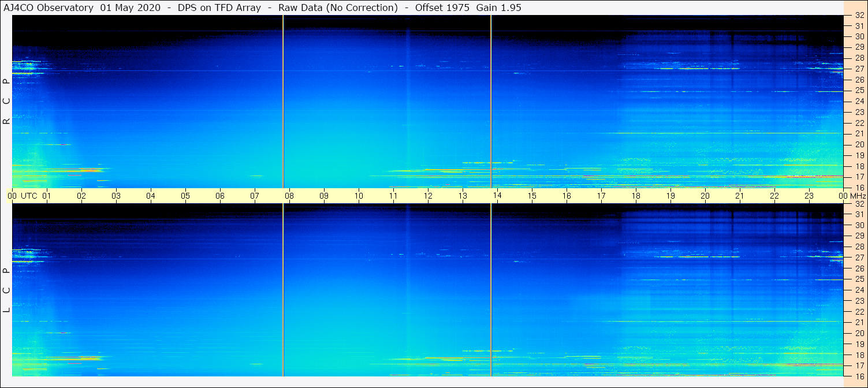Screen dimensions: 868x388
Task: Click the "UTC" label on the time axis
Action: coord(29,196)
